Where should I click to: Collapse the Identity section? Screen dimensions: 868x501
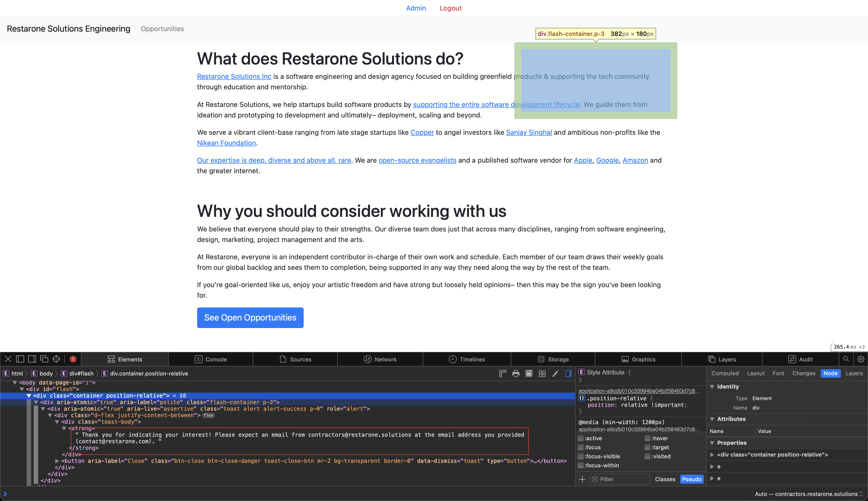point(712,386)
